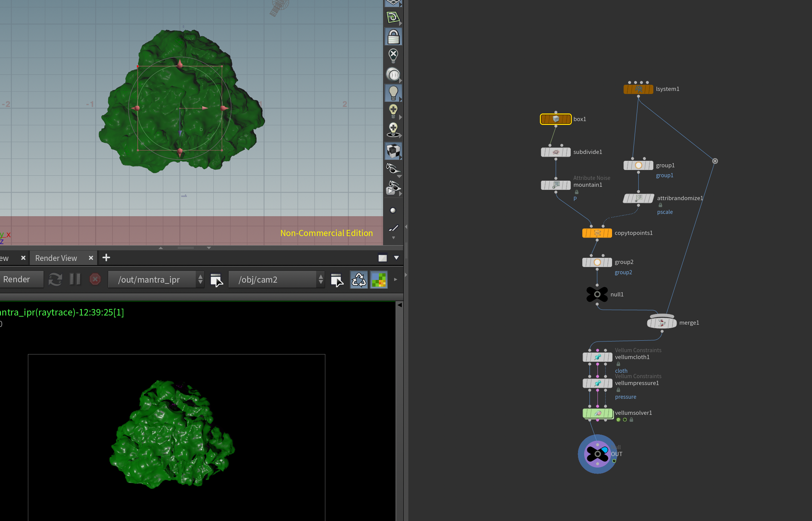Click the lsystem1 node icon
Viewport: 812px width, 521px height.
(x=638, y=89)
